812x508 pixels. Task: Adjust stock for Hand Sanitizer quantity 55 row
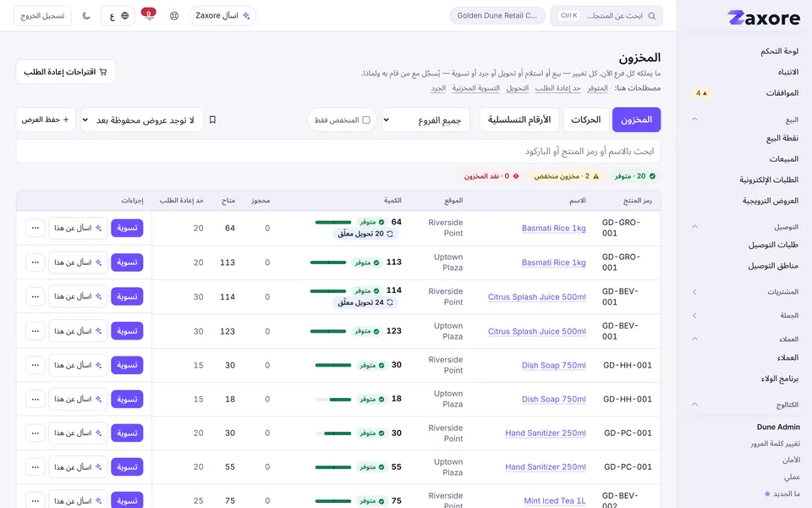[127, 467]
